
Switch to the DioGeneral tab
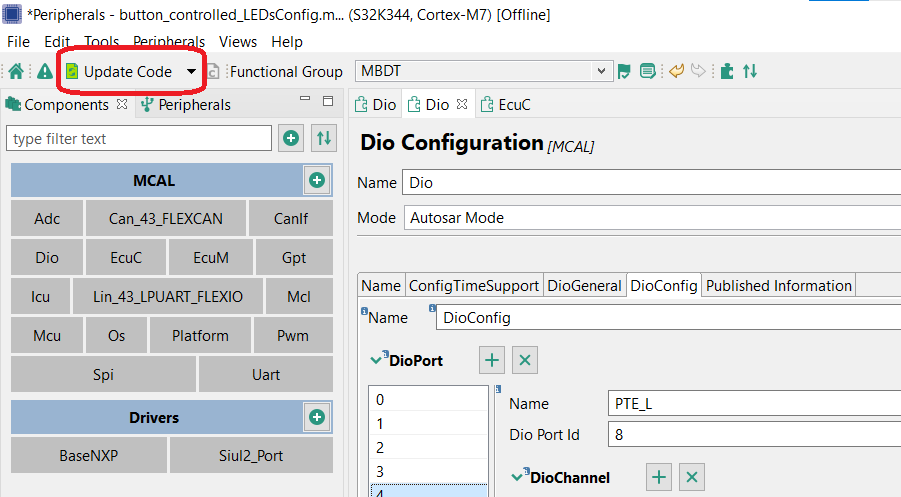click(x=584, y=285)
